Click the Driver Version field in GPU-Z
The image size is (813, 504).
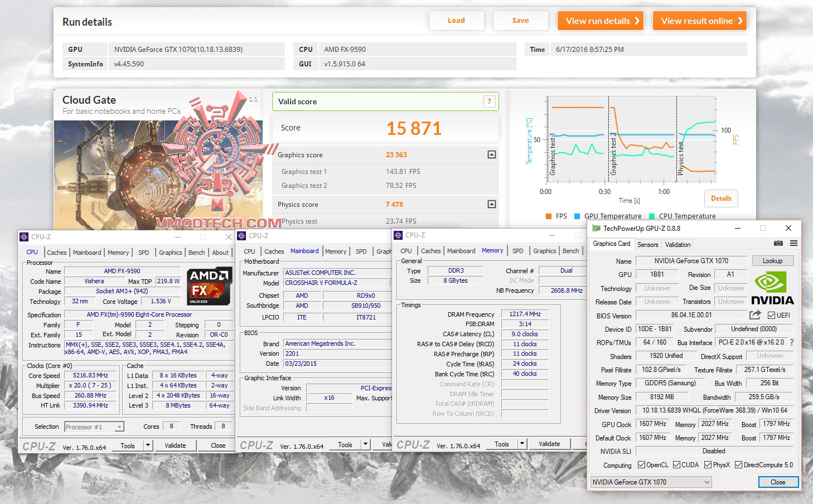(714, 410)
